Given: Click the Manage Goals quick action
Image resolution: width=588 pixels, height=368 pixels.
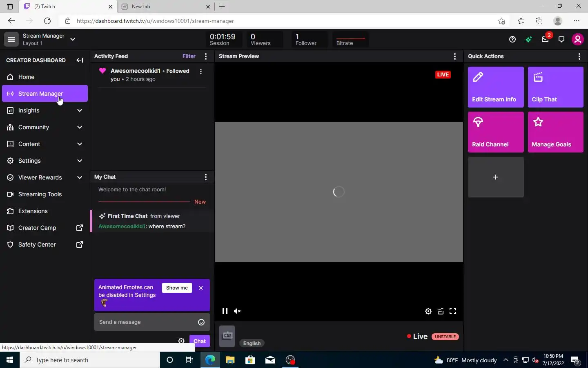Looking at the screenshot, I should click(x=556, y=132).
